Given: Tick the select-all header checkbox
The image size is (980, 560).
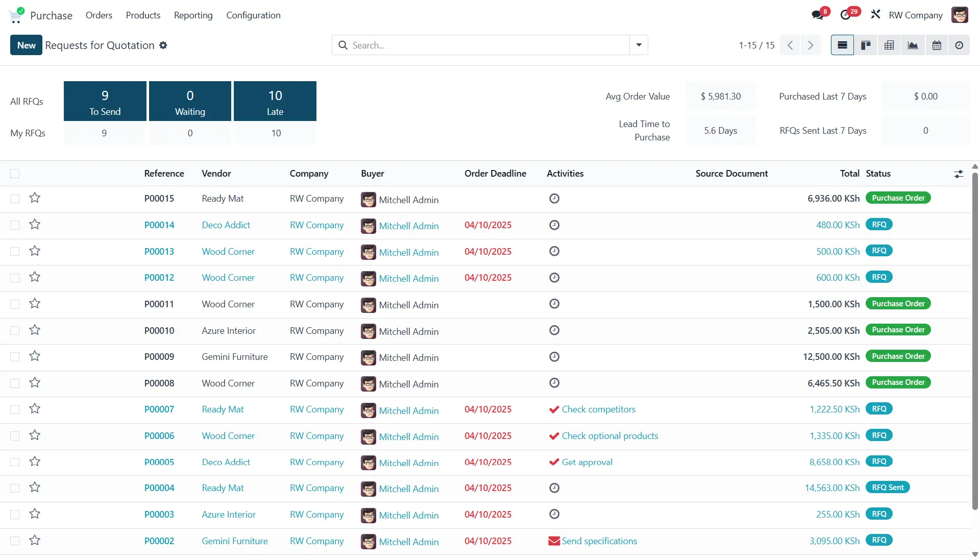Looking at the screenshot, I should click(15, 174).
